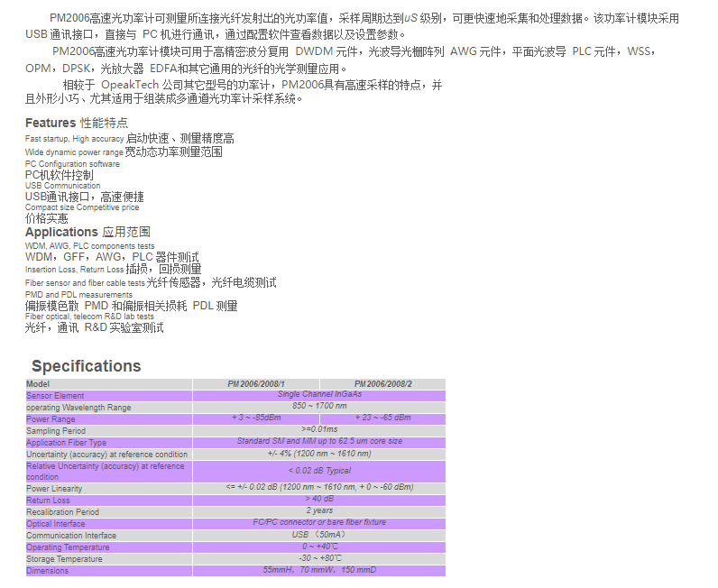Click the '+ 23 ~ -65 dBm' cell

(x=382, y=418)
